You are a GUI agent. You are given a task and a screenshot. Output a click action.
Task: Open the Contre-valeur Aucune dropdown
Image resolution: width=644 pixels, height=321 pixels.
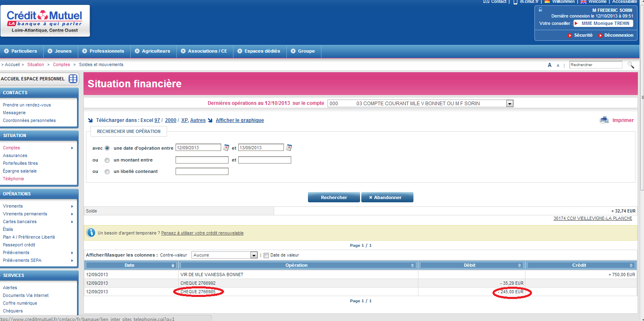coord(254,255)
